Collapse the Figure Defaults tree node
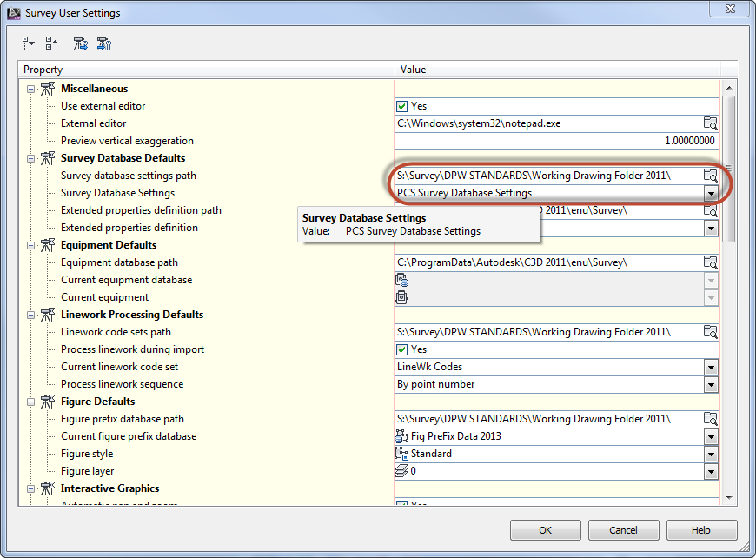This screenshot has width=756, height=558. click(x=29, y=401)
